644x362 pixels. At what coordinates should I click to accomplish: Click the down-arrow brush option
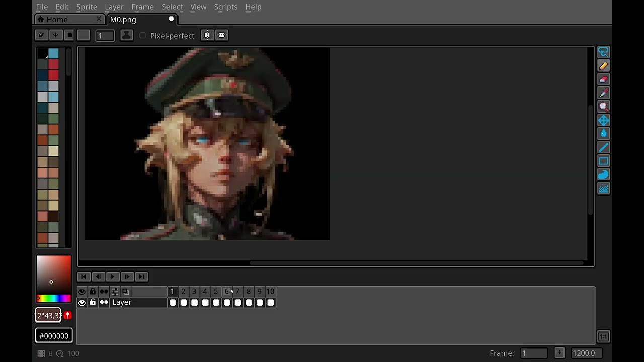55,35
